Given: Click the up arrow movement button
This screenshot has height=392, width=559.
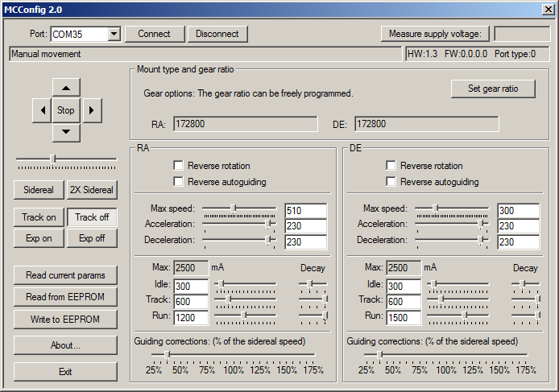Looking at the screenshot, I should (66, 88).
